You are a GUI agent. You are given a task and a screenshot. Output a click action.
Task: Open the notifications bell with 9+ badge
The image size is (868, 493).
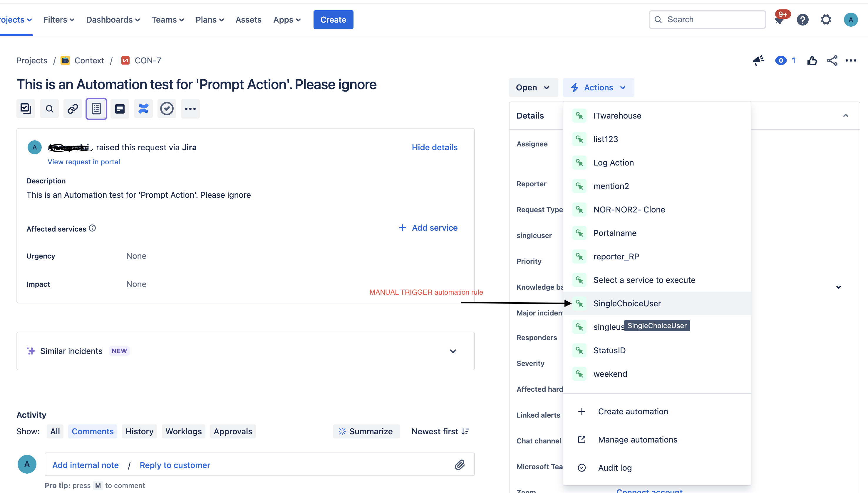[x=780, y=20]
